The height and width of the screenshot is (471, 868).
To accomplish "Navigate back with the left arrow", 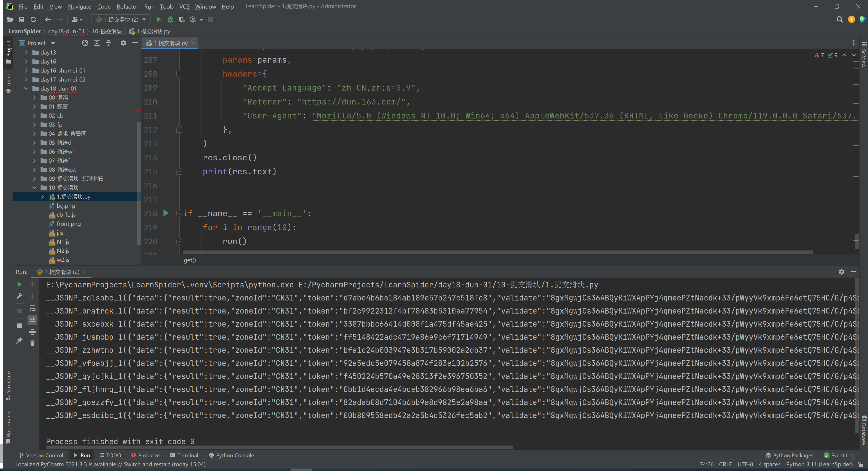I will point(48,20).
